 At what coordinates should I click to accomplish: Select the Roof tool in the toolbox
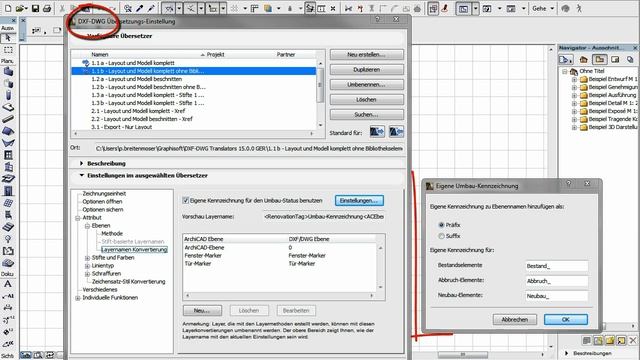(8, 131)
